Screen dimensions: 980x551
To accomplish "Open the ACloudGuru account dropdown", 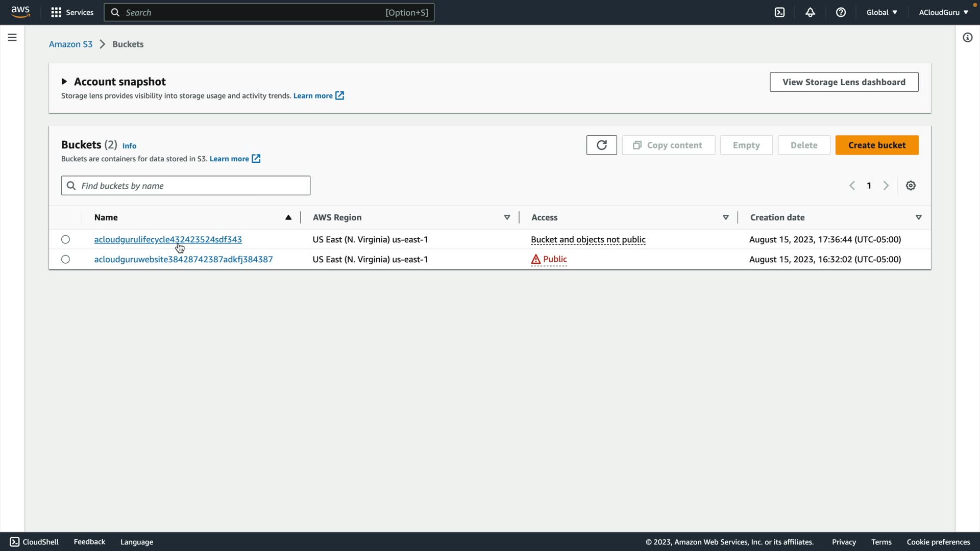I will (x=943, y=12).
